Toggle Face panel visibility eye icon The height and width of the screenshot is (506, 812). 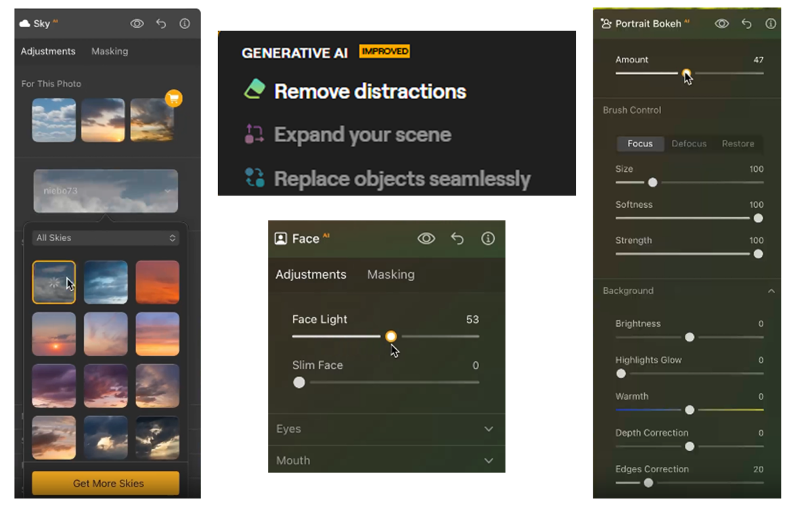coord(426,238)
